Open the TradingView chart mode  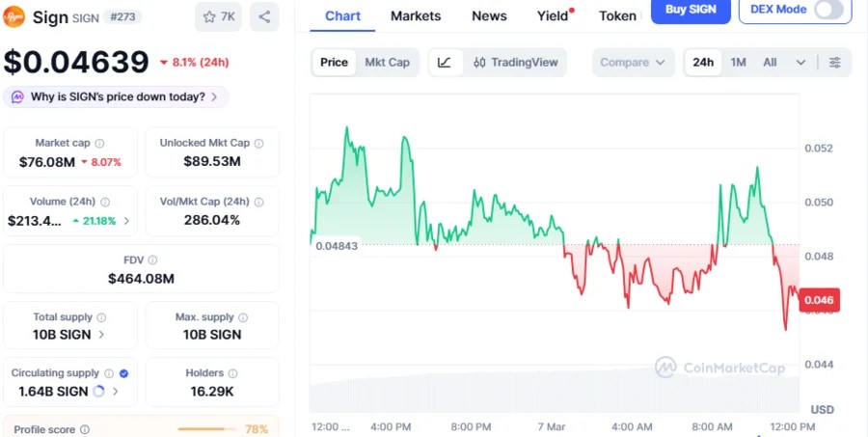(516, 63)
